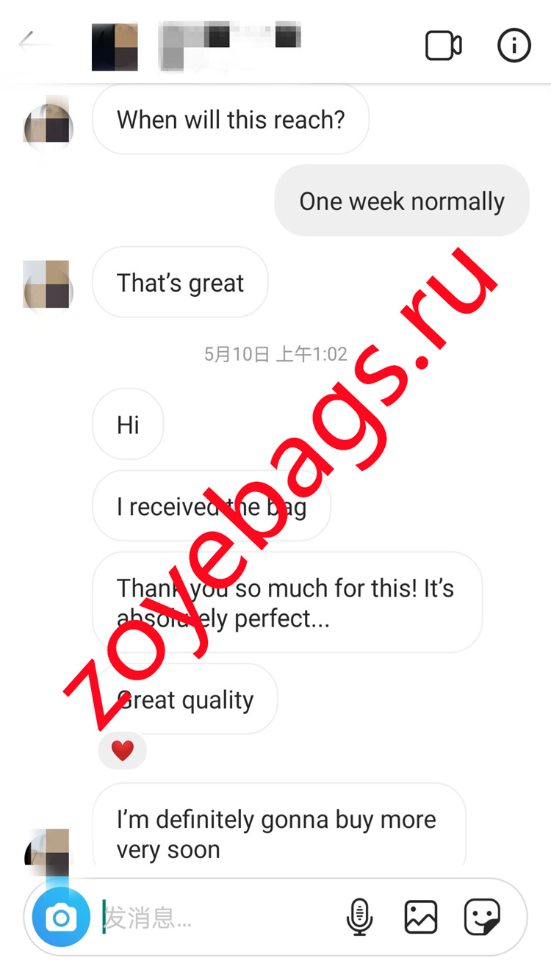Select the 'Great quality' message
Viewport: 551px width, 980px height.
click(185, 699)
